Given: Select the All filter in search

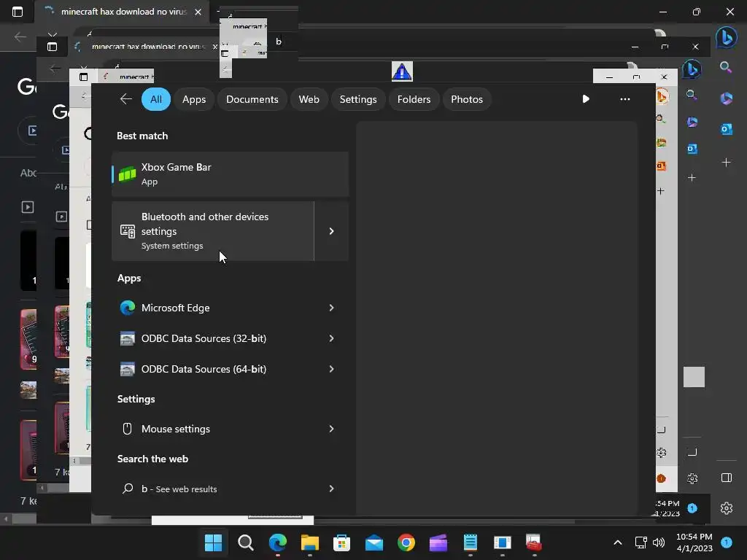Looking at the screenshot, I should (156, 99).
